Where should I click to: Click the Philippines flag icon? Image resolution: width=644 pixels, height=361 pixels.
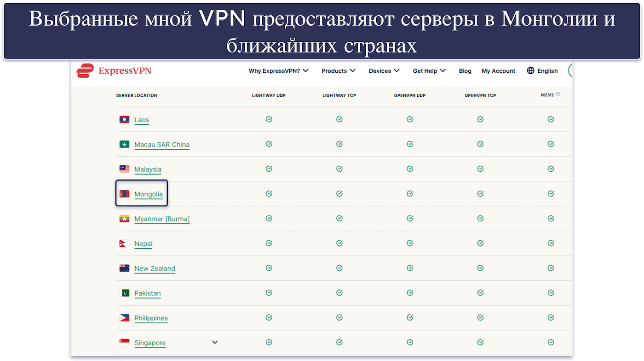tap(124, 318)
